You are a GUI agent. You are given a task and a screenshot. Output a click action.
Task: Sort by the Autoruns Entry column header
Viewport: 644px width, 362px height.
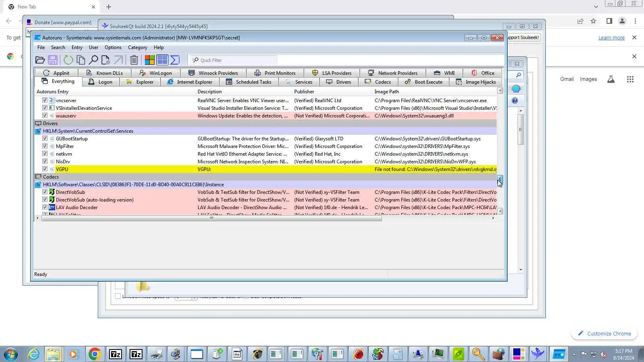(115, 92)
